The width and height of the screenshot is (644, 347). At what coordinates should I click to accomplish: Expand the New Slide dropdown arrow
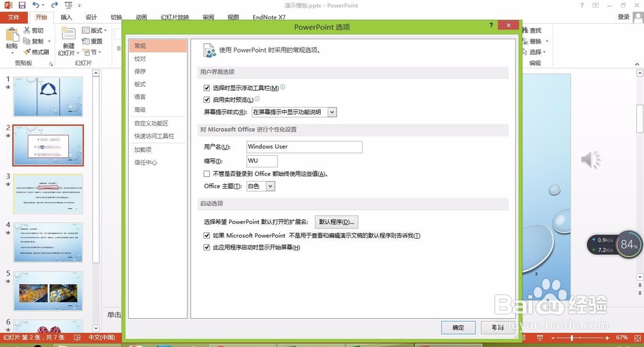coord(77,53)
